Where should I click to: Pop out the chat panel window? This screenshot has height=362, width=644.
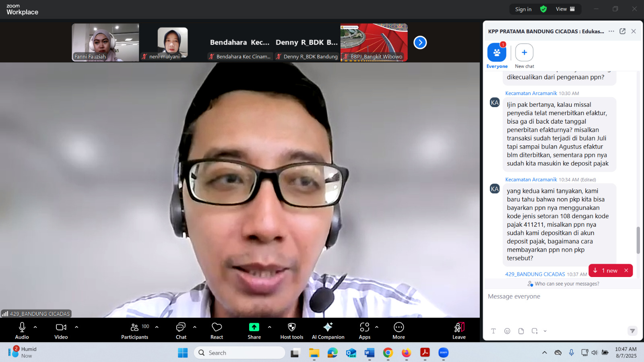pyautogui.click(x=622, y=31)
